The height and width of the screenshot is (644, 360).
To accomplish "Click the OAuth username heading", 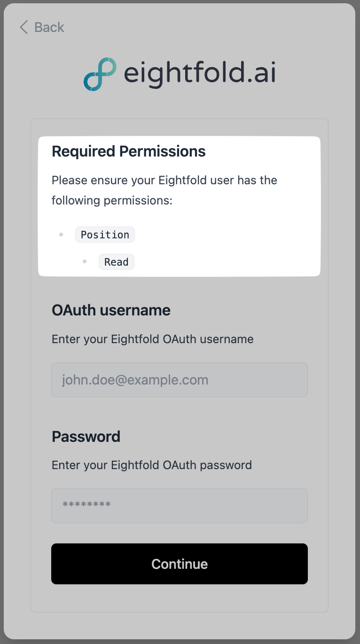I will point(111,310).
